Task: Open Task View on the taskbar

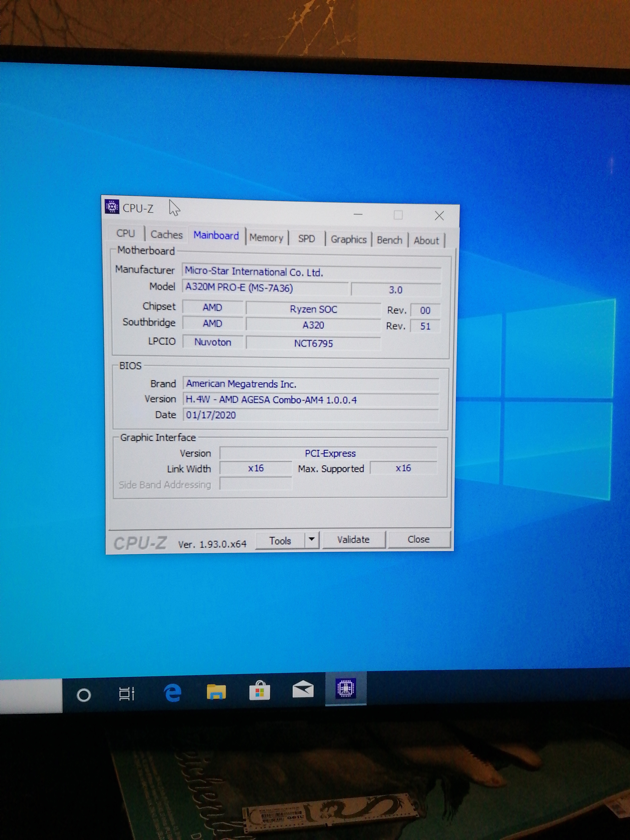Action: coord(126,694)
